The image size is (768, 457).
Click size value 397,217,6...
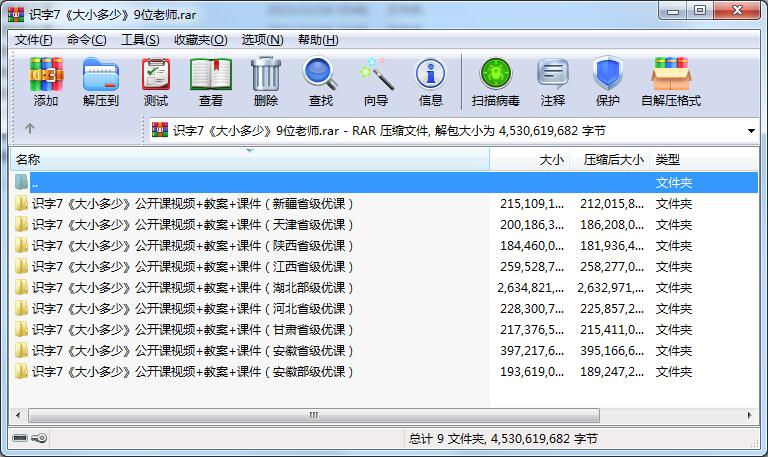(532, 351)
